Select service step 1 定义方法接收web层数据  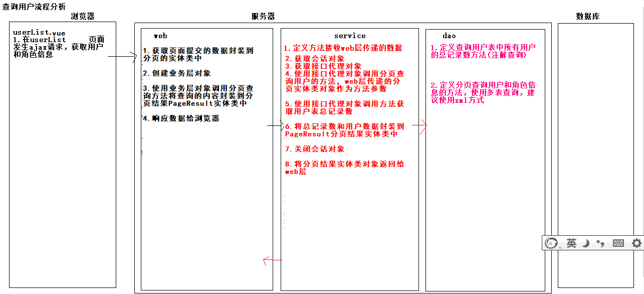[343, 48]
